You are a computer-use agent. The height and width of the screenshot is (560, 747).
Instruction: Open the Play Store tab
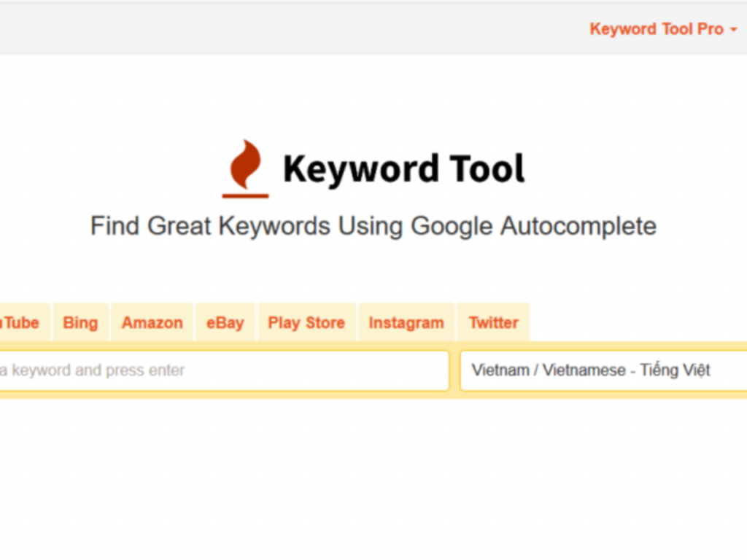tap(306, 322)
